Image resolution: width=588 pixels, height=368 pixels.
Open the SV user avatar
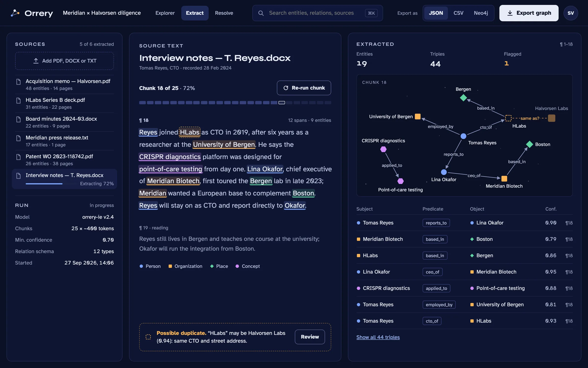pyautogui.click(x=571, y=13)
